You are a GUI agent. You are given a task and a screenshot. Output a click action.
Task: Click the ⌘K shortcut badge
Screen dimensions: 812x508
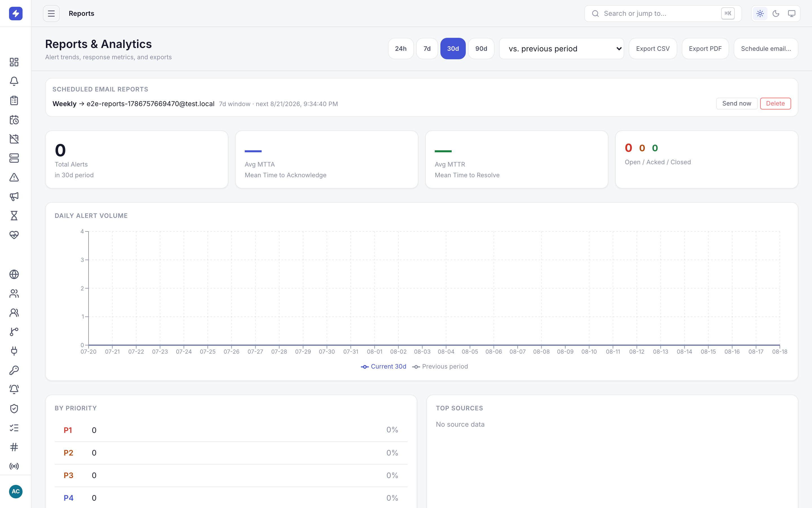click(x=727, y=14)
